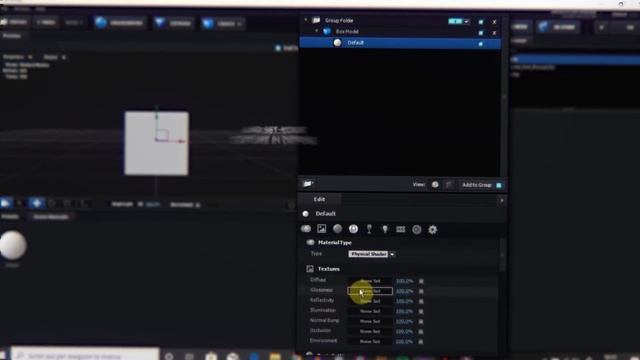This screenshot has width=640, height=360.
Task: Select the highlighted blue row in right panel
Action: tap(575, 60)
